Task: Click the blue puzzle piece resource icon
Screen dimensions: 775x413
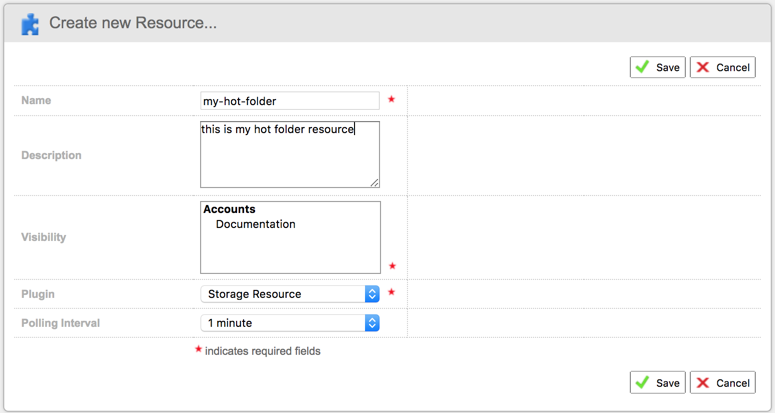Action: click(30, 24)
